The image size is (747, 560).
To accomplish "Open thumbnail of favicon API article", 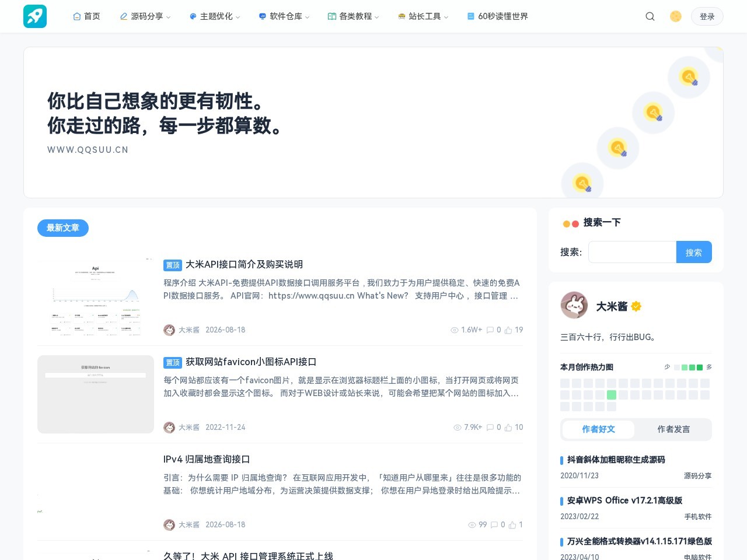I will [x=96, y=394].
